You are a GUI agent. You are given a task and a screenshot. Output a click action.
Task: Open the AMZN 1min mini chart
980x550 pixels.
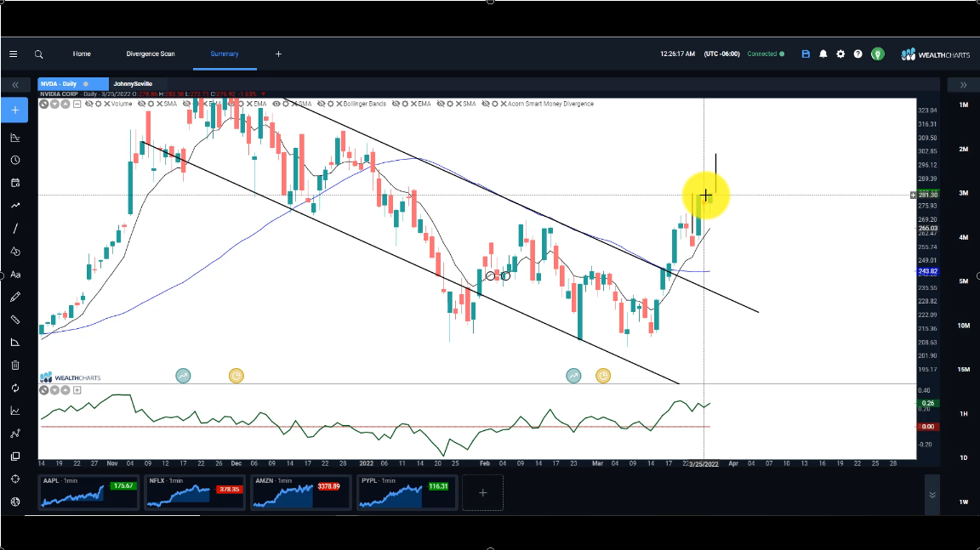point(300,492)
